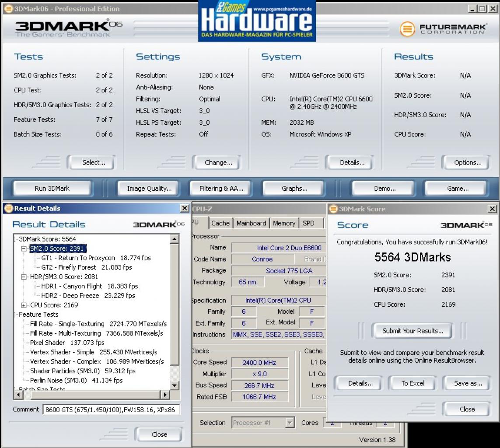Click the Intel Core 2 Duo E6600 name field
Image resolution: width=500 pixels, height=448 pixels.
(278, 248)
